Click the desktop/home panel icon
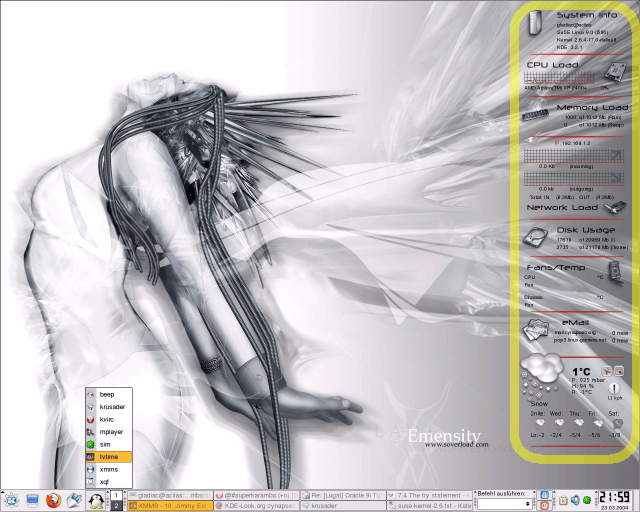This screenshot has height=512, width=640. pos(32,501)
